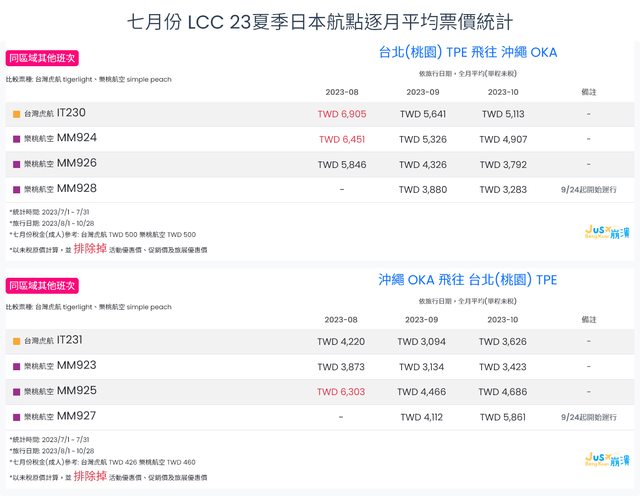Click the purple square beside Peach MM927
This screenshot has width=640, height=496.
coord(16,417)
